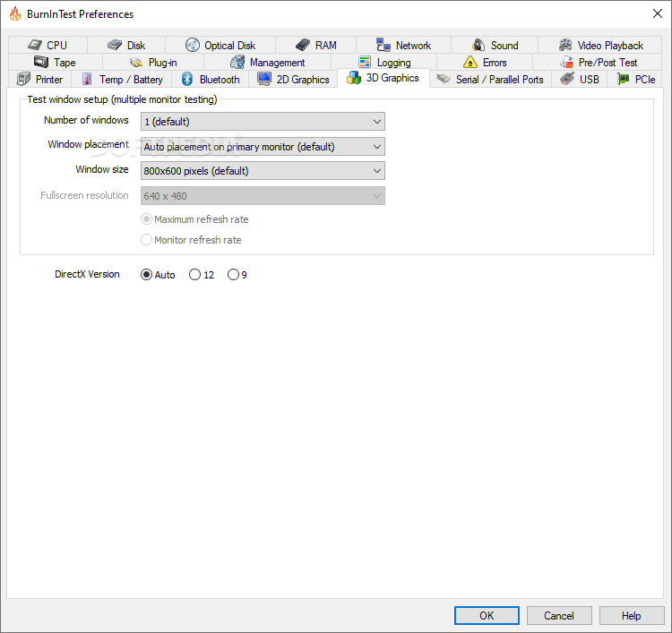
Task: Switch to the 2D Graphics tab
Action: (x=293, y=79)
